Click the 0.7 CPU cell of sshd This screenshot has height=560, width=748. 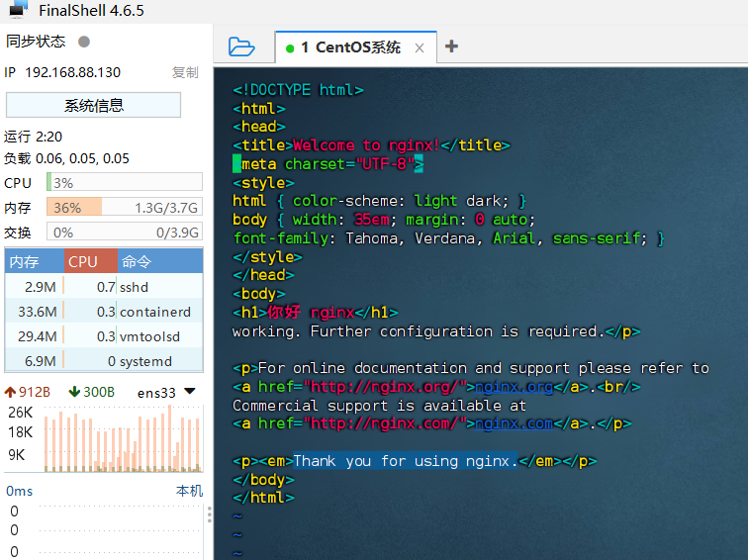[x=106, y=287]
